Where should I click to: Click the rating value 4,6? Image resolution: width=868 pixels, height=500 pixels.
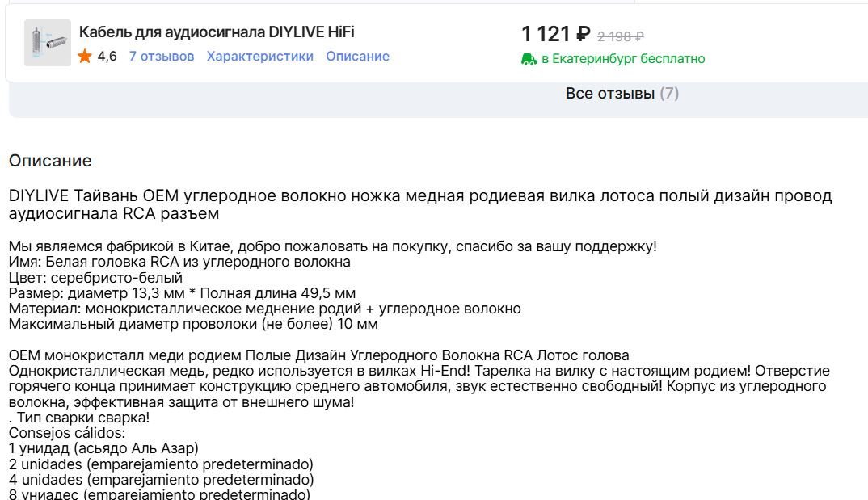click(x=107, y=57)
